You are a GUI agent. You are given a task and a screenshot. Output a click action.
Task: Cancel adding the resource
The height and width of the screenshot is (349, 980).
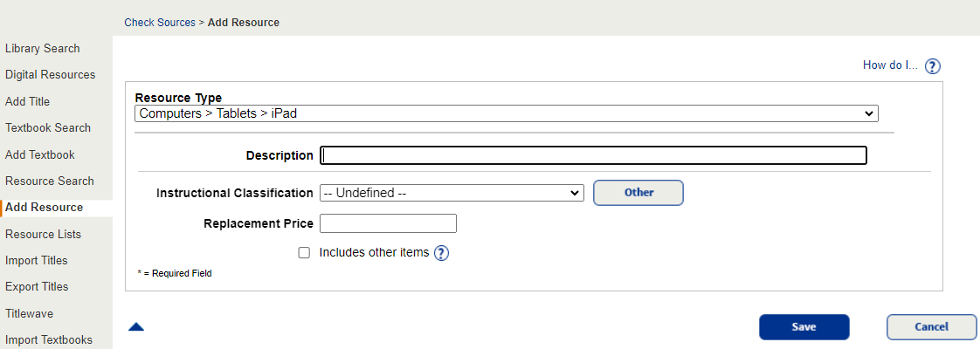click(931, 327)
